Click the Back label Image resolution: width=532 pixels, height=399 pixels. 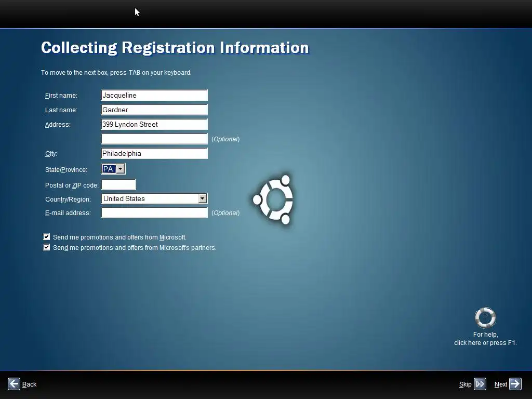[29, 384]
